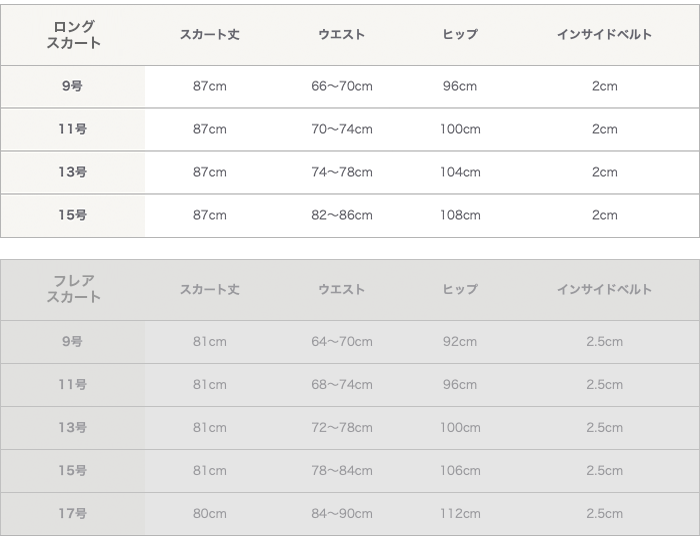
Task: Select the 11号 row label in the long skirt table
Action: point(73,129)
